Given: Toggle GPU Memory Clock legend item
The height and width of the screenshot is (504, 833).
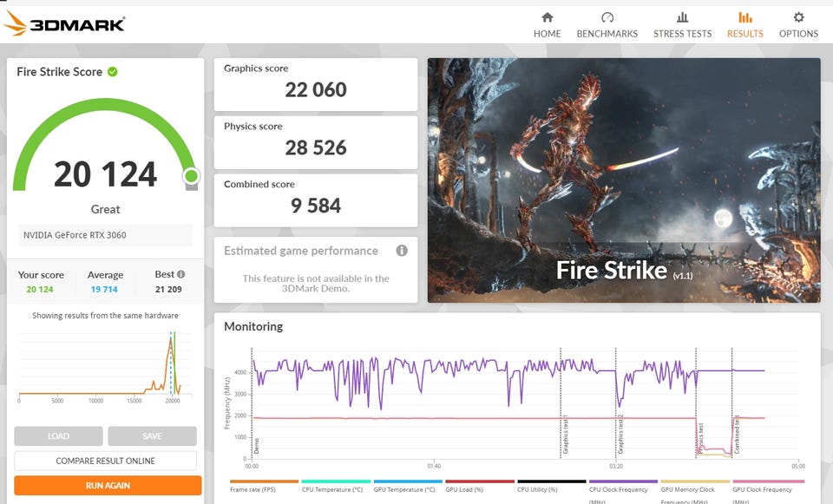Looking at the screenshot, I should coord(695,491).
